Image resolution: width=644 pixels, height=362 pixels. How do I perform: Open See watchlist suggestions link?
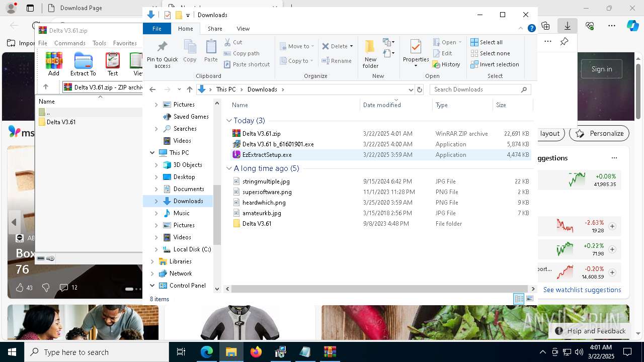pos(582,290)
